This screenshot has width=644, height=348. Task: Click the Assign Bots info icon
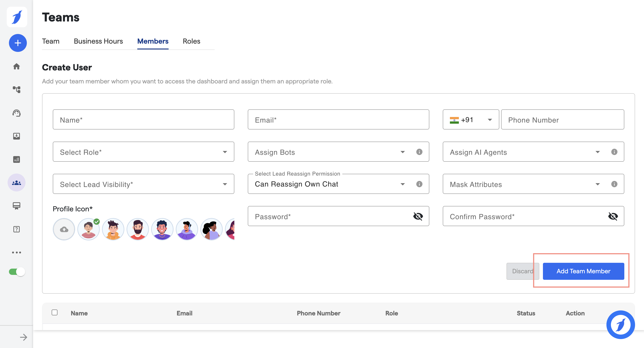(x=419, y=152)
